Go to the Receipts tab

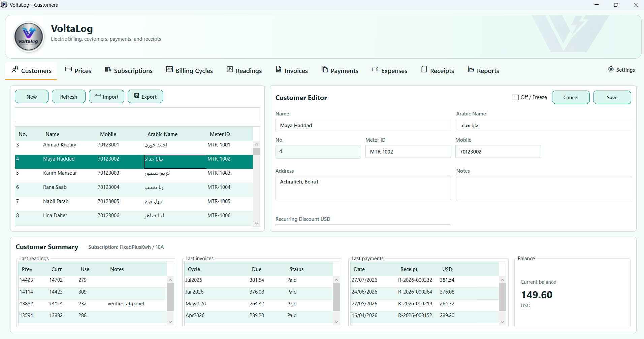pos(438,71)
